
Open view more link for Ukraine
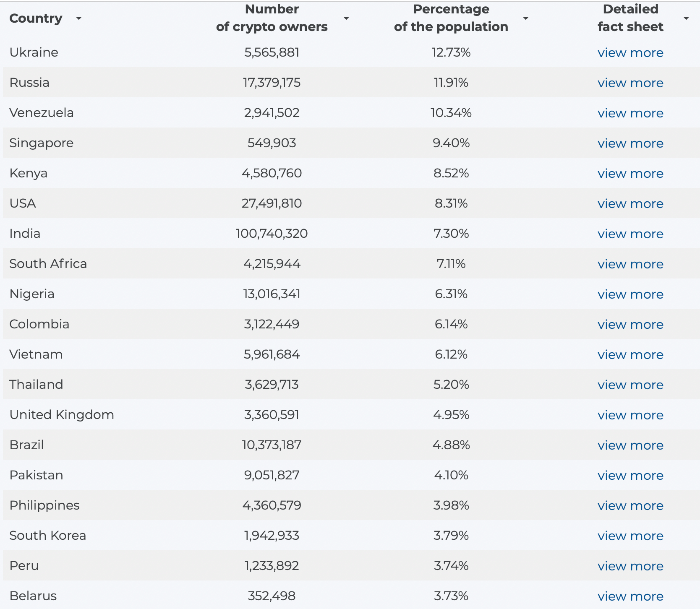click(x=630, y=53)
